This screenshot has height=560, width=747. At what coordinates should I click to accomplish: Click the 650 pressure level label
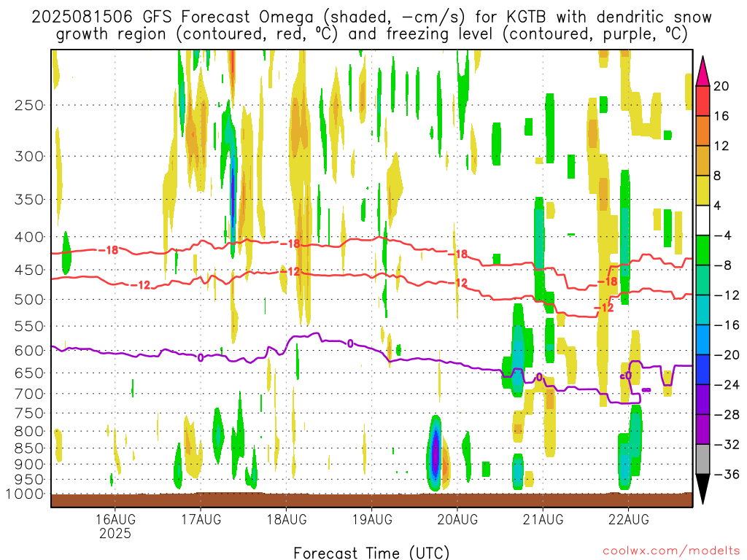[x=29, y=373]
